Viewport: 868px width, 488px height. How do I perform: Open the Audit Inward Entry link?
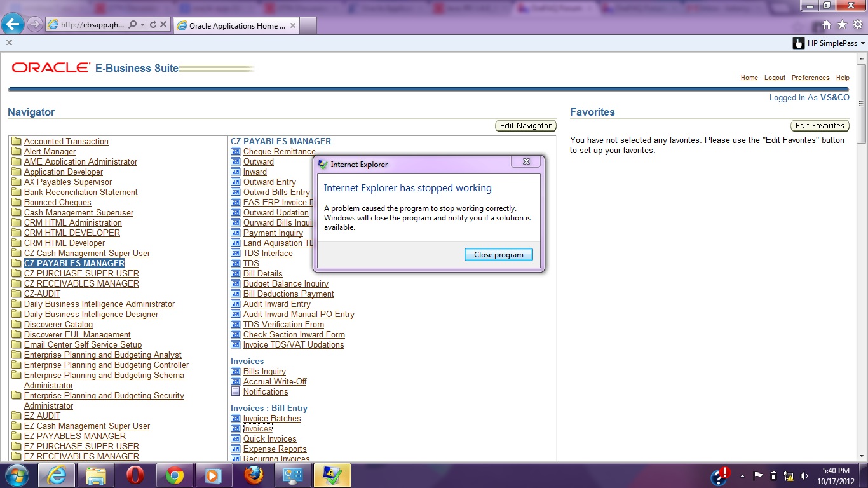(x=277, y=304)
